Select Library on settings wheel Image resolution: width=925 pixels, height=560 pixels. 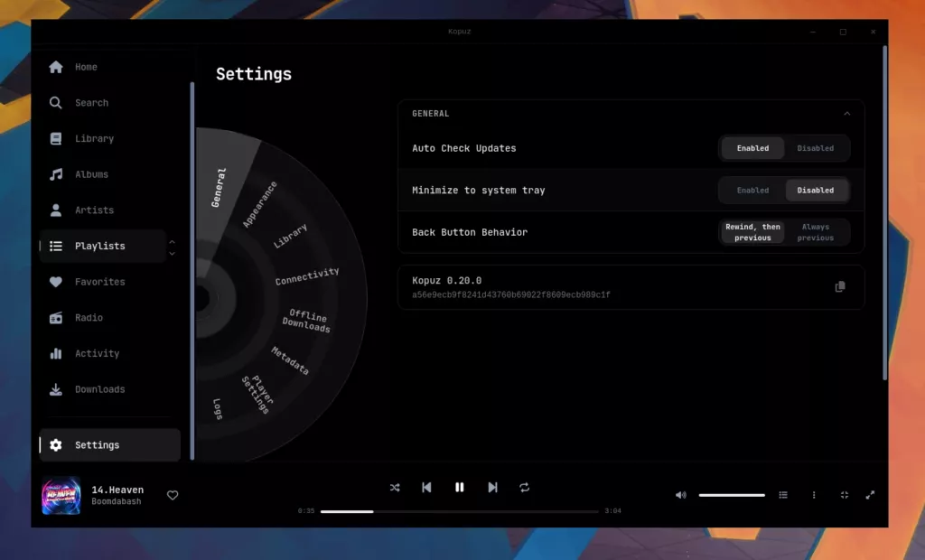[290, 236]
